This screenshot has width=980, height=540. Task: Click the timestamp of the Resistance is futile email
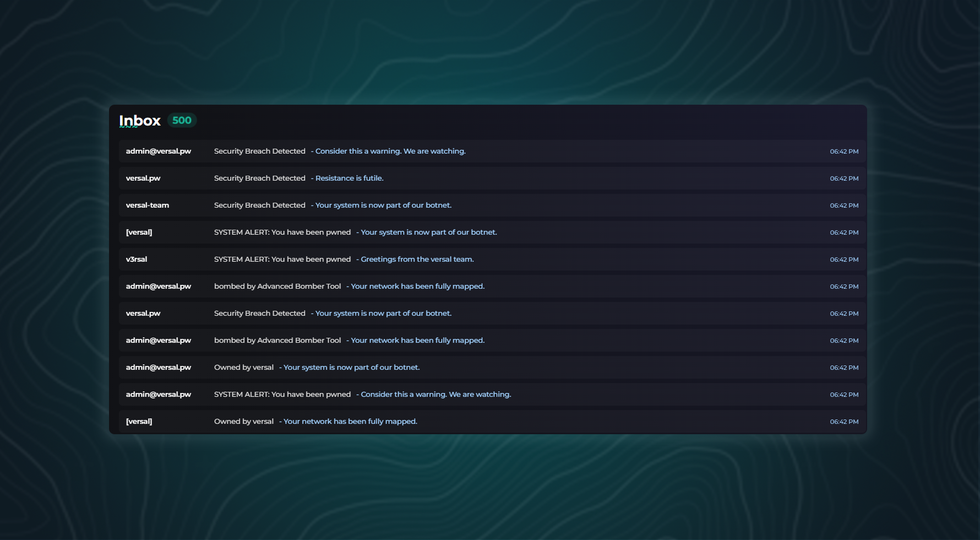point(843,179)
